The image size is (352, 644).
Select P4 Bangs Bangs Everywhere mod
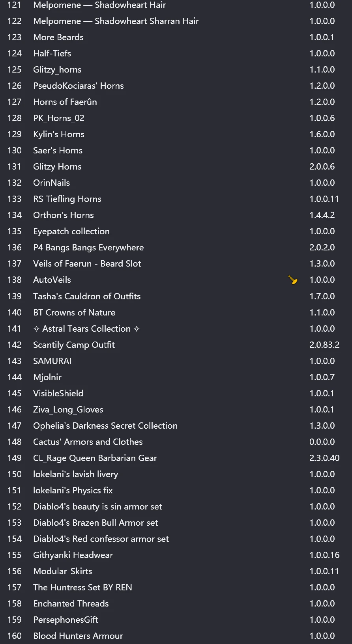(x=88, y=247)
